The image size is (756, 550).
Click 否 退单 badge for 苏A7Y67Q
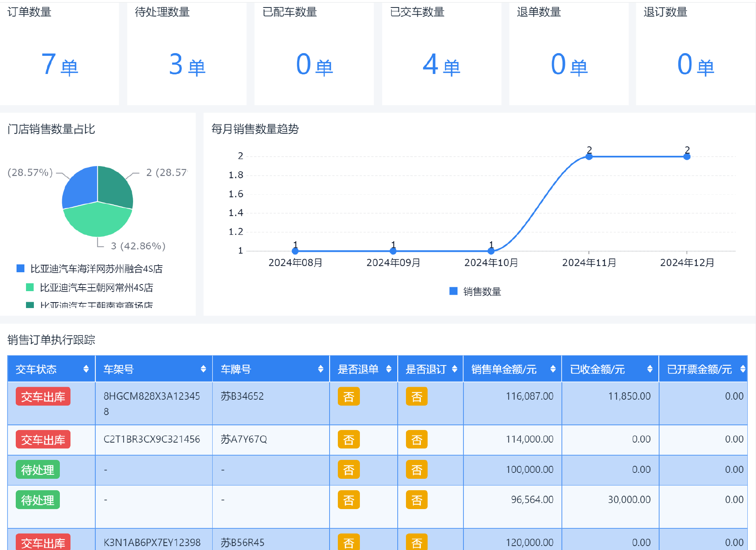pos(348,440)
